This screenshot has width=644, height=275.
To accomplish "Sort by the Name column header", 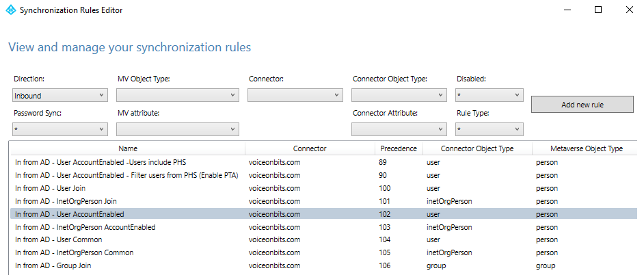I will pyautogui.click(x=127, y=148).
